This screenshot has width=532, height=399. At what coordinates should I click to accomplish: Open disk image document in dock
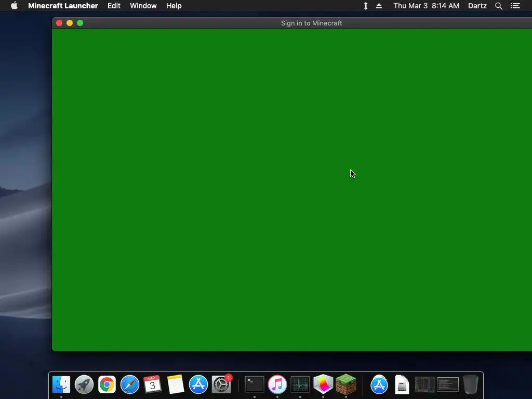coord(402,384)
